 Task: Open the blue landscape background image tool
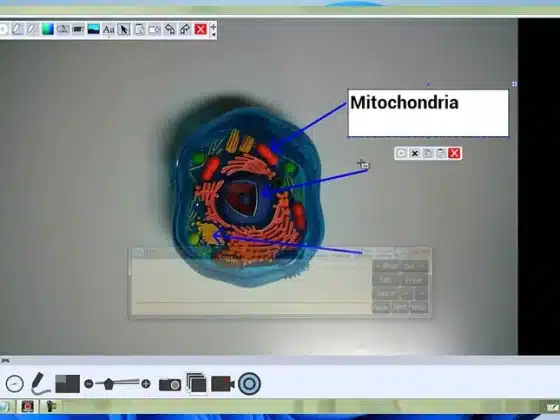(x=93, y=29)
